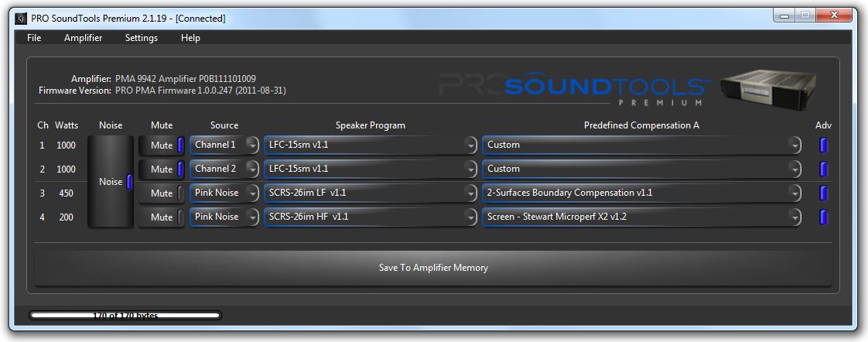Open the Screen - Stewart Microperf X2 dropdown
This screenshot has height=342, width=868.
641,217
